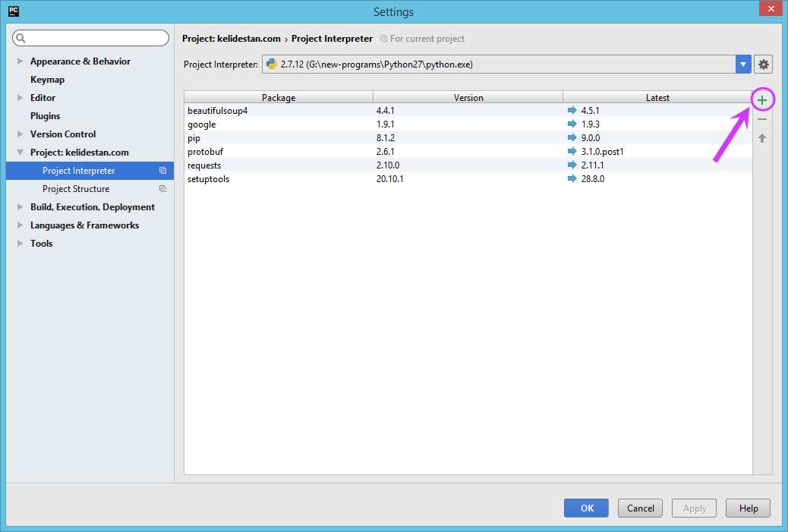
Task: Open the Project Interpreter dropdown arrow
Action: click(x=743, y=65)
